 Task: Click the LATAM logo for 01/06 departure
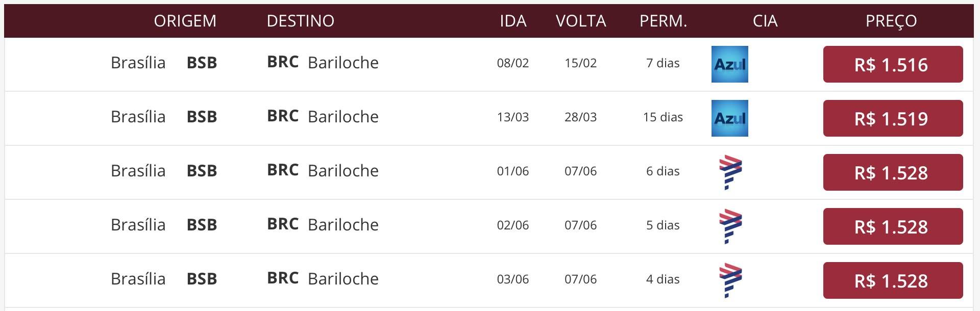pos(730,172)
